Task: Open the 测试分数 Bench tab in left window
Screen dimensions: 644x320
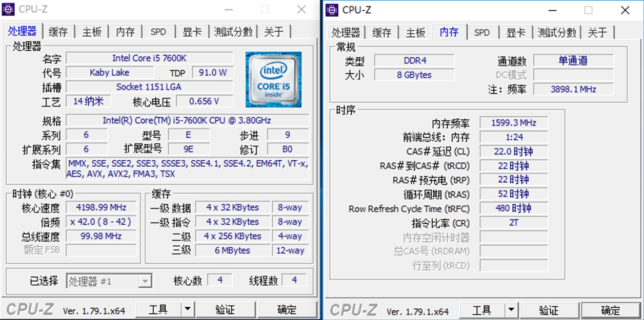Action: [x=233, y=31]
